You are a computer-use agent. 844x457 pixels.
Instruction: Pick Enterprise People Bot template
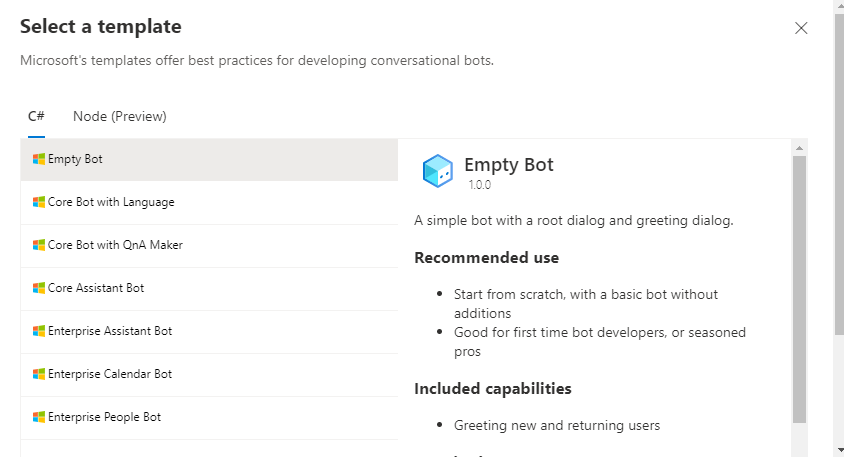(x=209, y=417)
